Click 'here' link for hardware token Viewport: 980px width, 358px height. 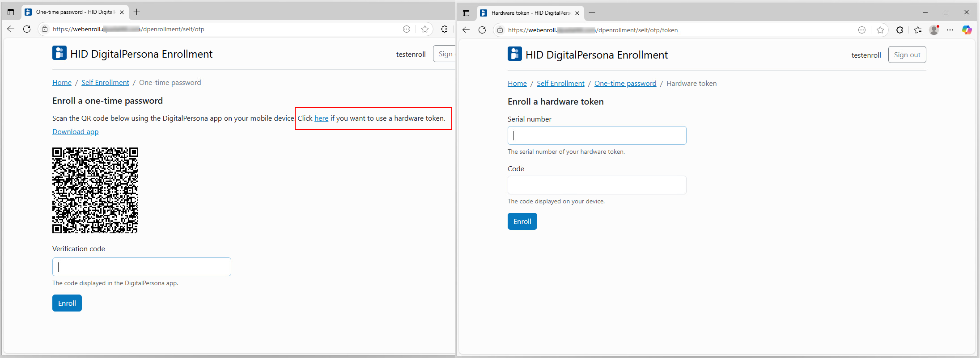pyautogui.click(x=321, y=118)
